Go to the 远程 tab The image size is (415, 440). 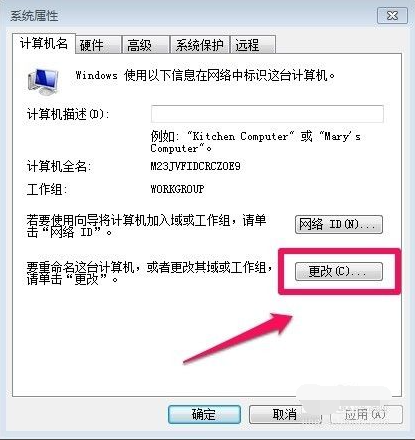tap(253, 45)
